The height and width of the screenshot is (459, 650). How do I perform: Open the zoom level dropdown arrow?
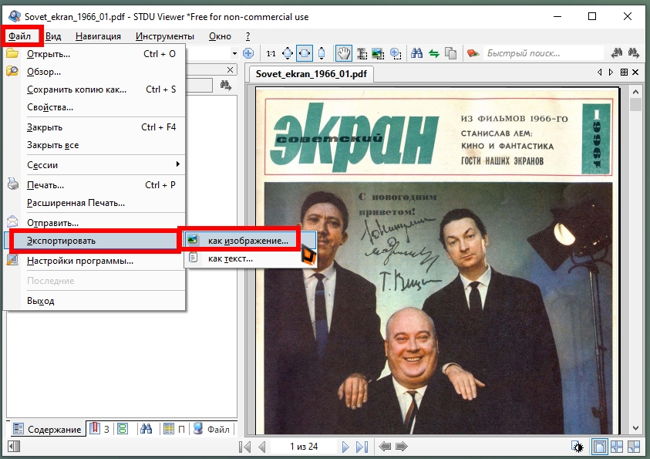coord(235,53)
